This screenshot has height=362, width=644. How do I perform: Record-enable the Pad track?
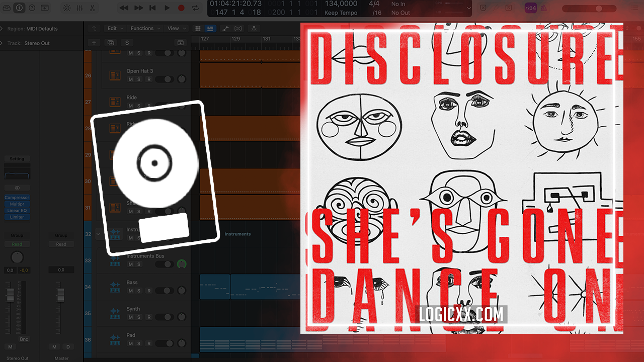[x=149, y=344]
